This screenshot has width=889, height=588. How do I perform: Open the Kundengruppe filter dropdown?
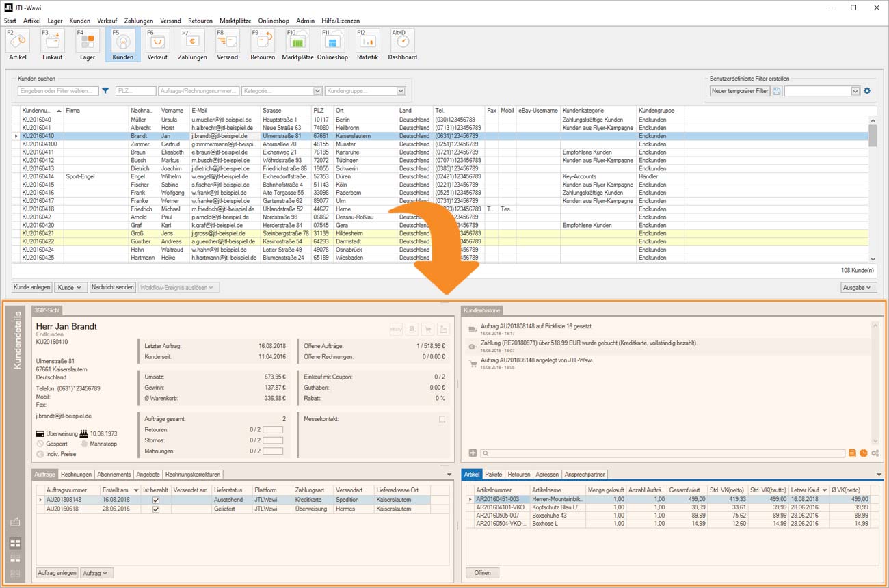pyautogui.click(x=401, y=91)
